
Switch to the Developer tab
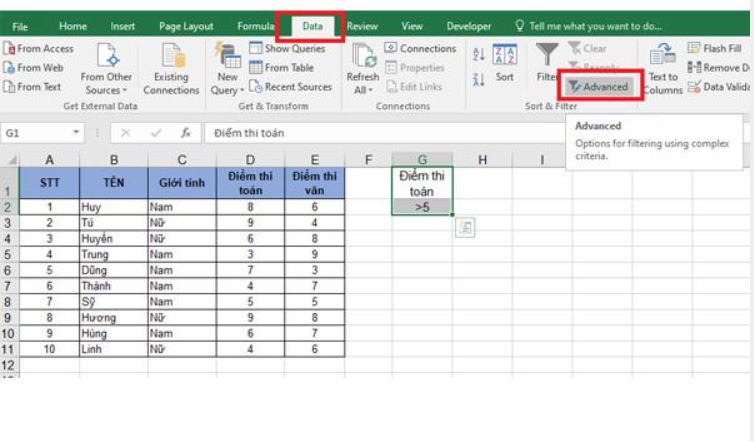[469, 26]
